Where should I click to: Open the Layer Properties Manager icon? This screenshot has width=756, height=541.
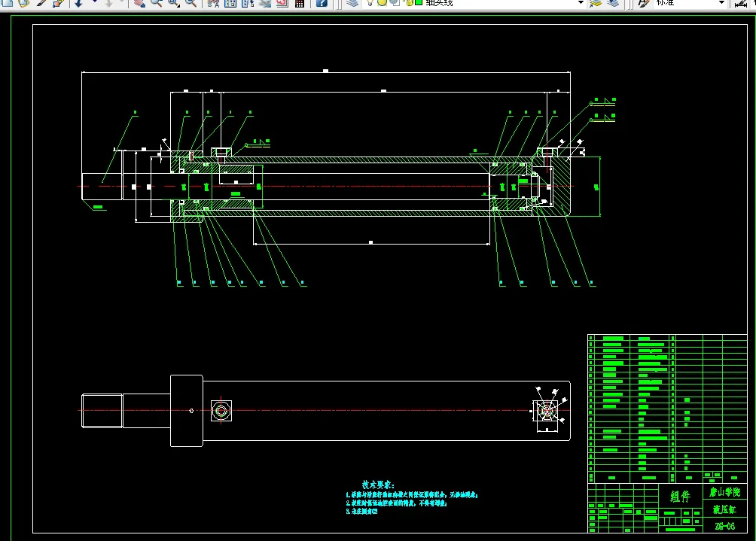coord(353,3)
